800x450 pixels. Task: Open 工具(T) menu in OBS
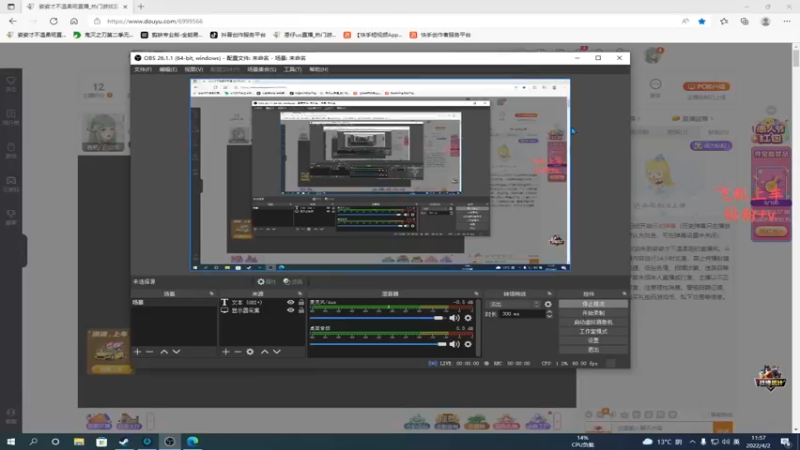[x=293, y=69]
